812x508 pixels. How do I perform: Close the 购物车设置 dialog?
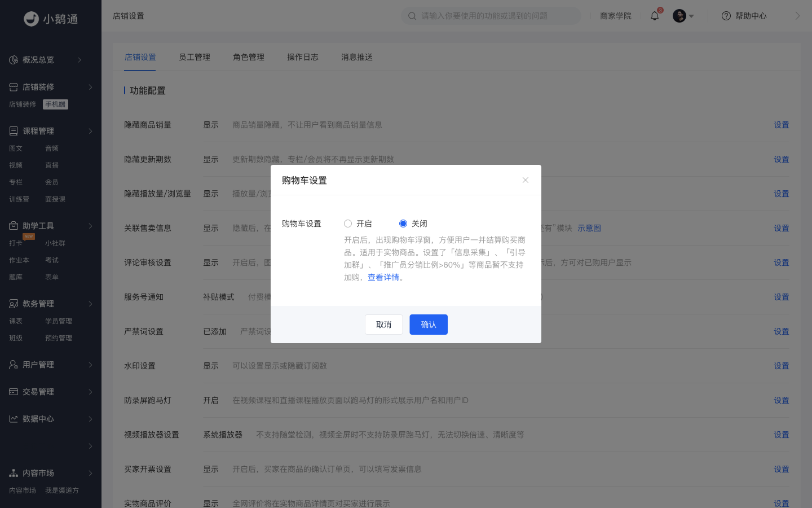coord(526,180)
